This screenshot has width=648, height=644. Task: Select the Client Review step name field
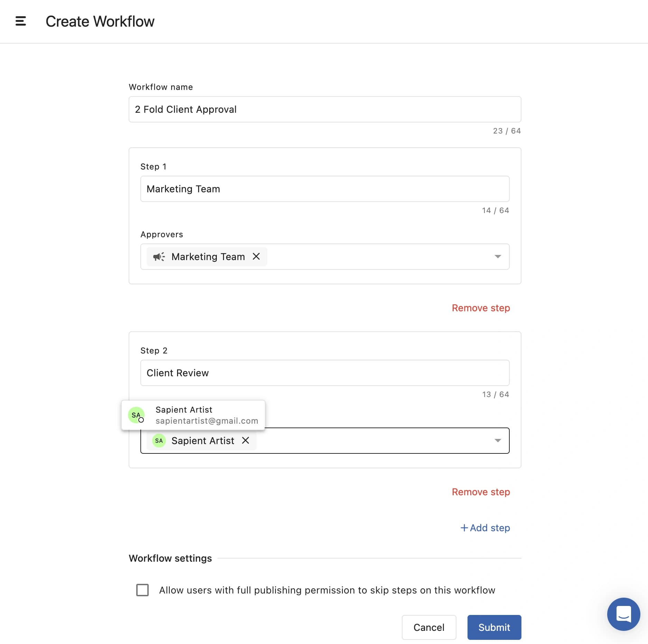click(x=325, y=373)
